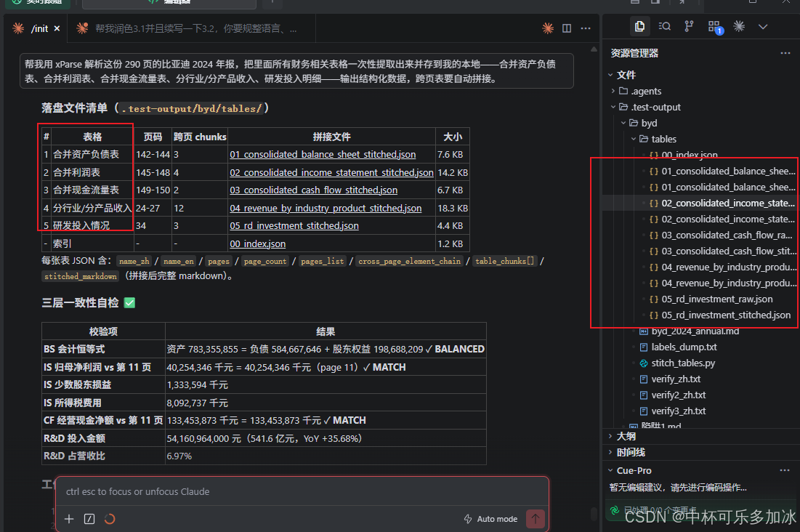Open the 01_consolidated_balance_sheet_stitched.json link
Image resolution: width=800 pixels, height=532 pixels.
[x=323, y=154]
